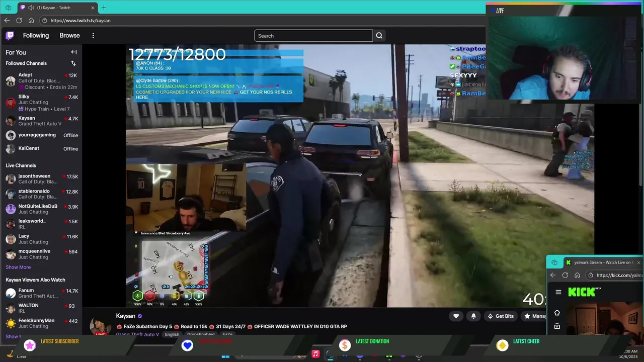The width and height of the screenshot is (644, 362).
Task: Open the Silky channel in sidebar
Action: pos(41,103)
